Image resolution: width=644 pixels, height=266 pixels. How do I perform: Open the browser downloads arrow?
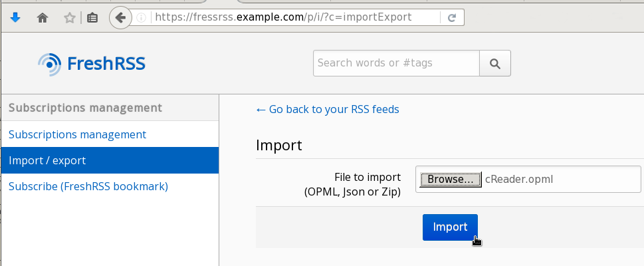[x=16, y=18]
